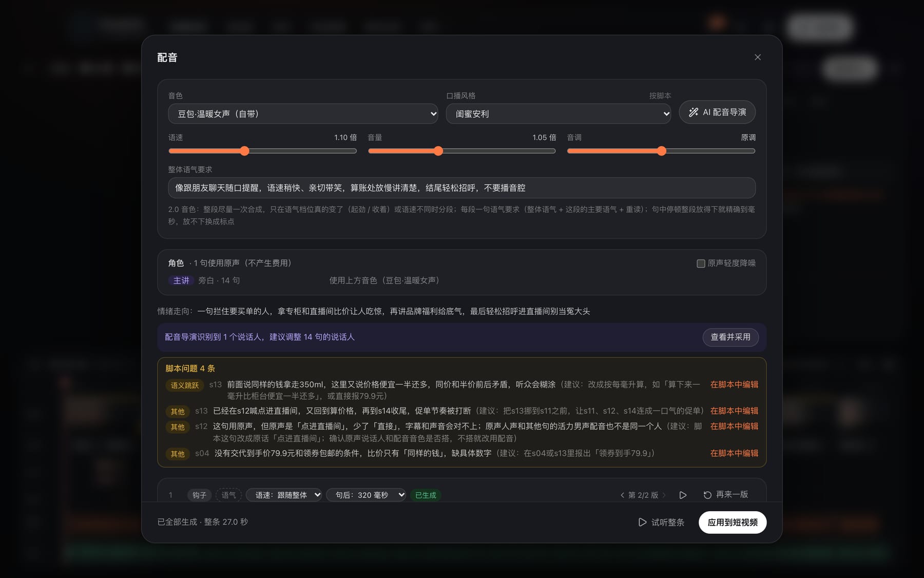The image size is (924, 578).
Task: Click the 钩子 tag on line 1
Action: click(x=199, y=495)
